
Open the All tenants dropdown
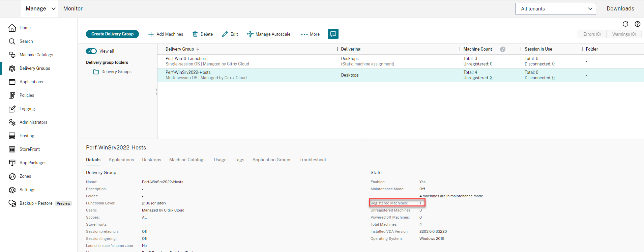tap(555, 9)
